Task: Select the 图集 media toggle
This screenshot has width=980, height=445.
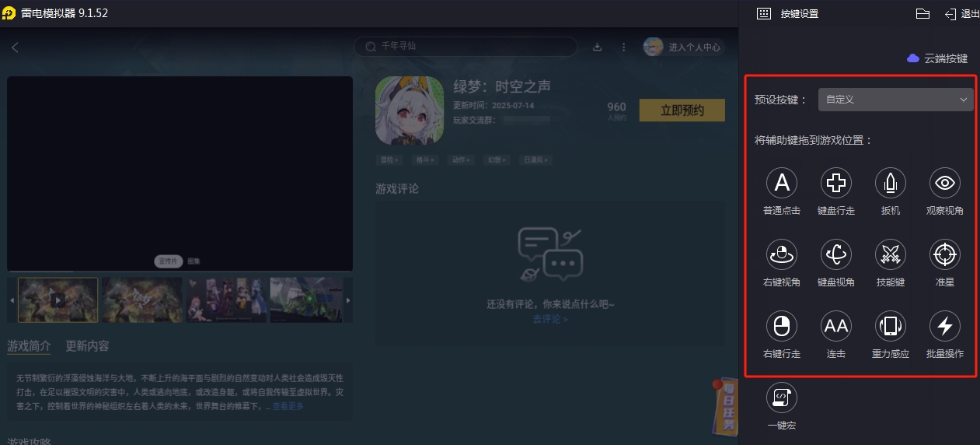Action: (194, 261)
